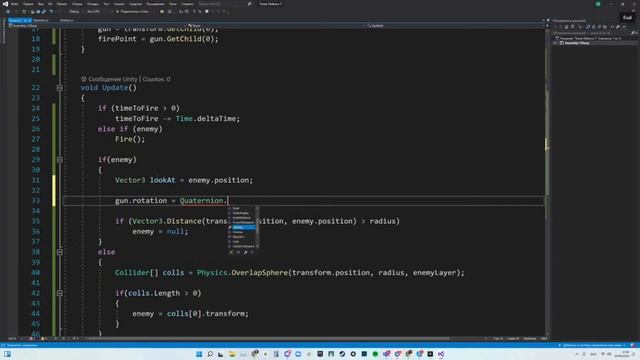The height and width of the screenshot is (360, 640).
Task: Click 'OverlapSphere' on line 40
Action: tap(260, 273)
